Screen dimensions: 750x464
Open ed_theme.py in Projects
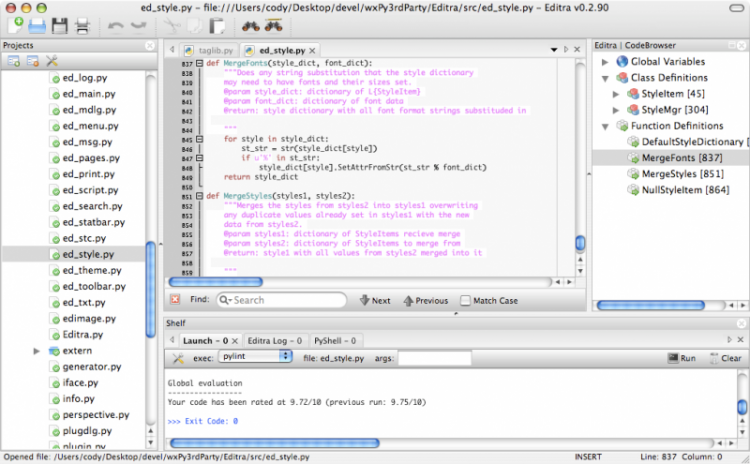[92, 270]
